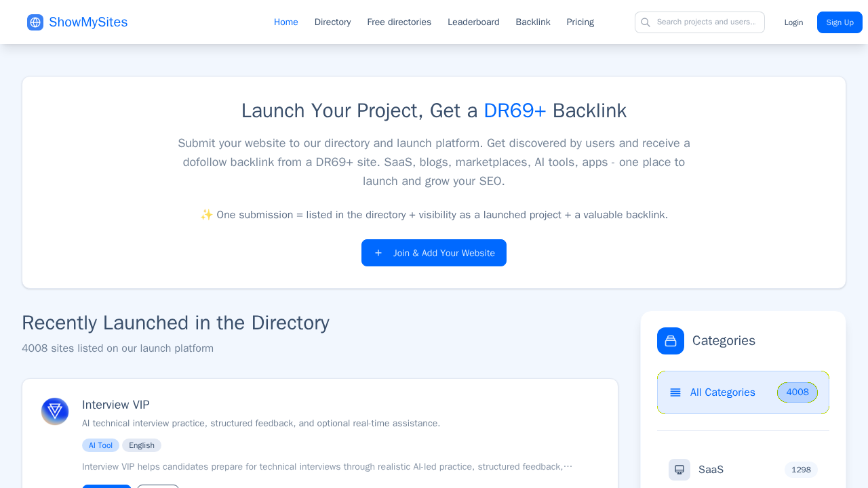Click the Categories panel box icon
868x488 pixels.
[x=671, y=341]
